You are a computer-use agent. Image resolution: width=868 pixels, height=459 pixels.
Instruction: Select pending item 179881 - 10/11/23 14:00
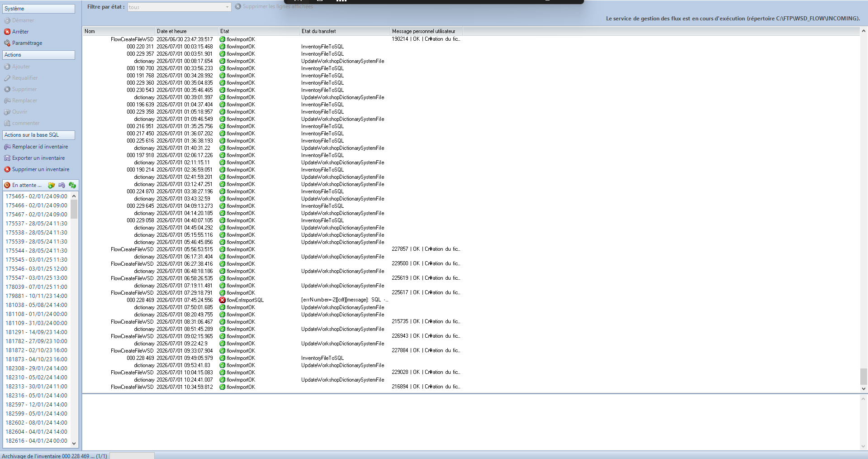tap(37, 296)
